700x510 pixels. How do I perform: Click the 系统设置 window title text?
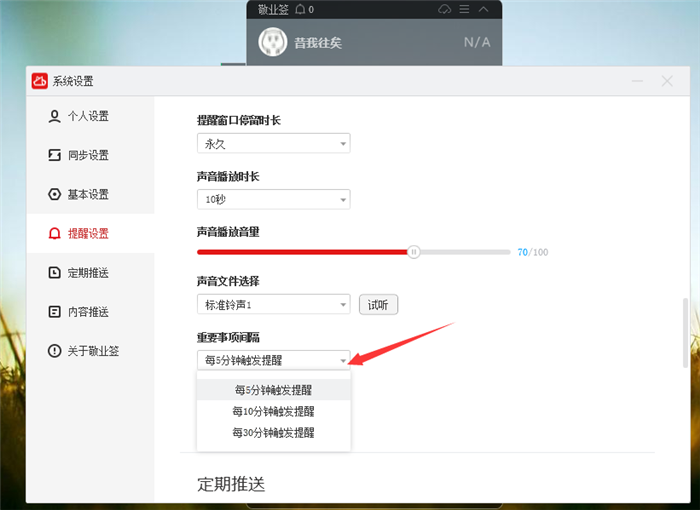point(73,81)
